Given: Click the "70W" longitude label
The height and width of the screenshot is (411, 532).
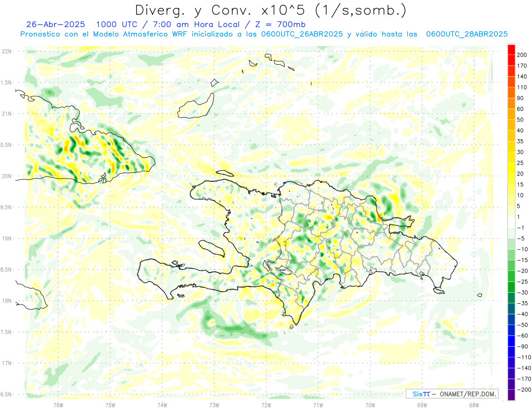Looking at the screenshot, I should point(370,405).
